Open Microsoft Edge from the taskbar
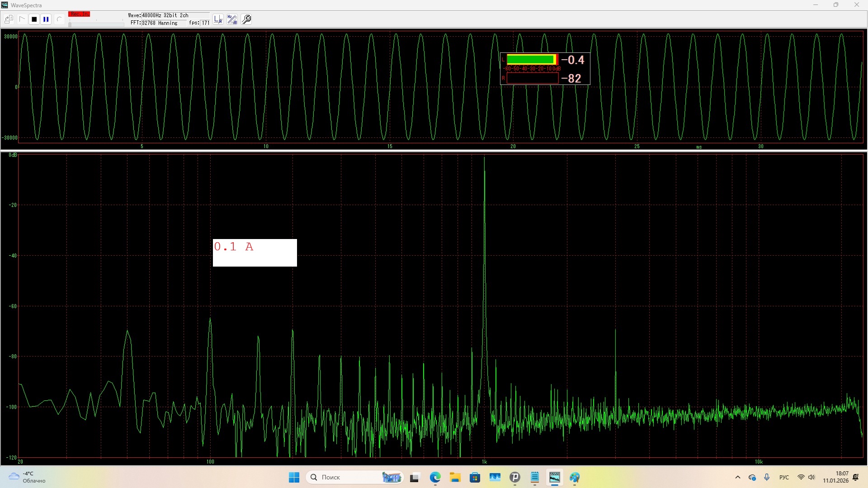 point(435,477)
